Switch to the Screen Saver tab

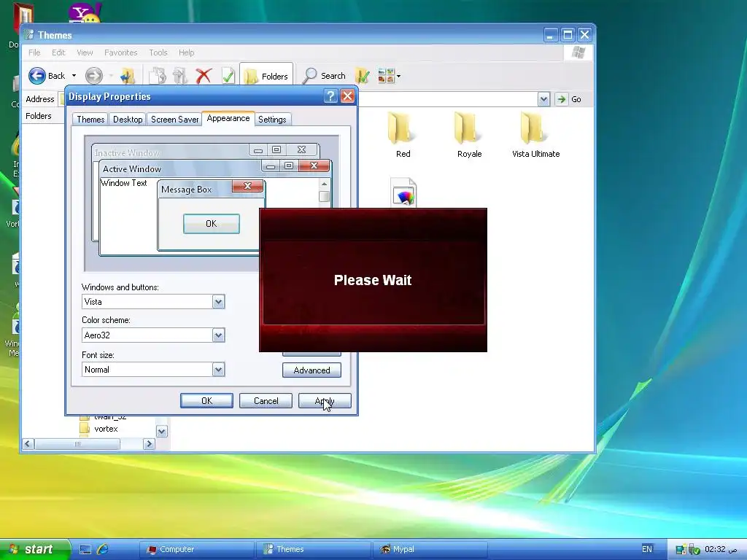174,120
